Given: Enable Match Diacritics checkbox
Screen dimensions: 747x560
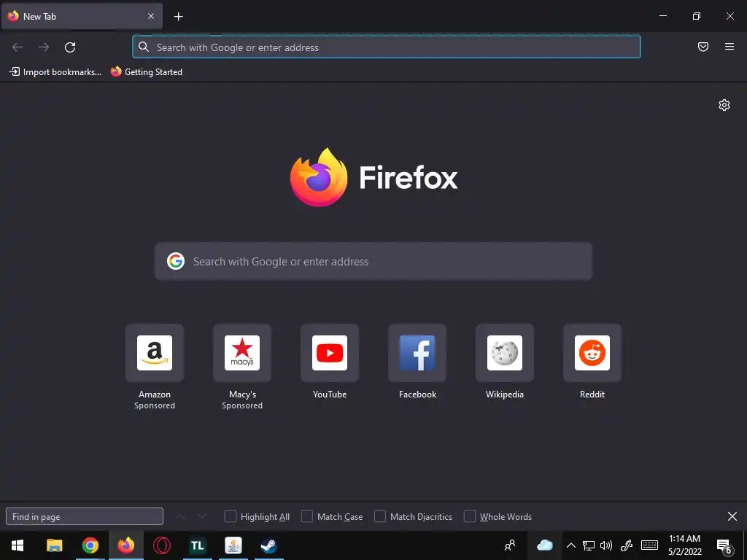Looking at the screenshot, I should point(379,517).
